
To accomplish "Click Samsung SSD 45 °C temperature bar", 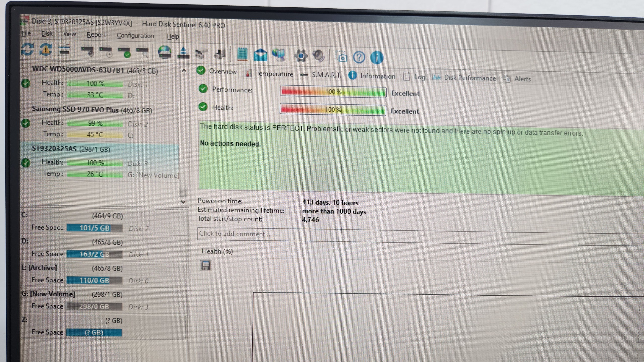I will (x=95, y=134).
